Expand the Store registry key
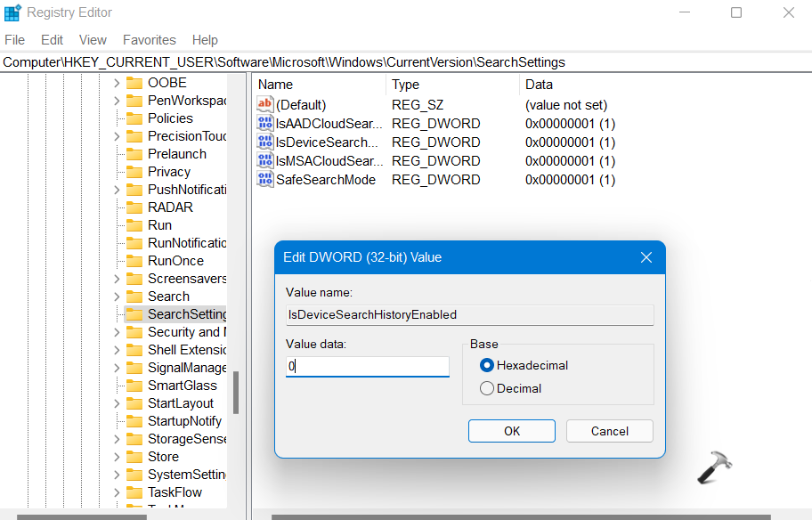Screen dimensions: 812x520 (x=117, y=457)
